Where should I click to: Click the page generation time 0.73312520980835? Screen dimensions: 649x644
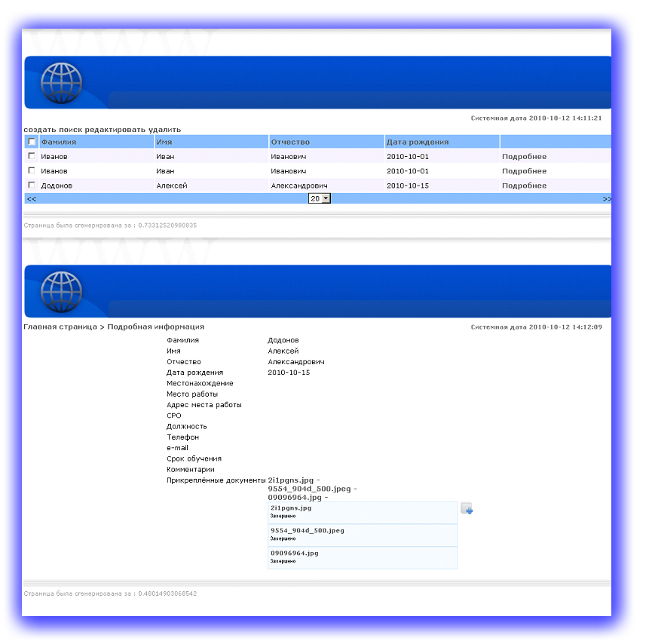[x=167, y=225]
